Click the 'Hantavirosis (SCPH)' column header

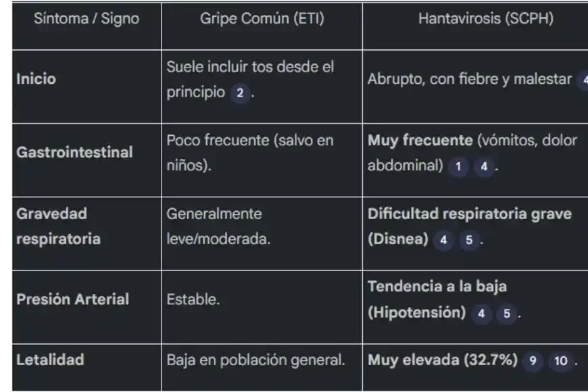[x=485, y=19]
